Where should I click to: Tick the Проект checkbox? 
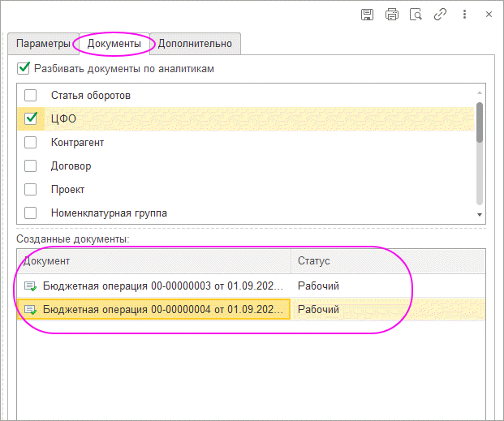tap(31, 190)
